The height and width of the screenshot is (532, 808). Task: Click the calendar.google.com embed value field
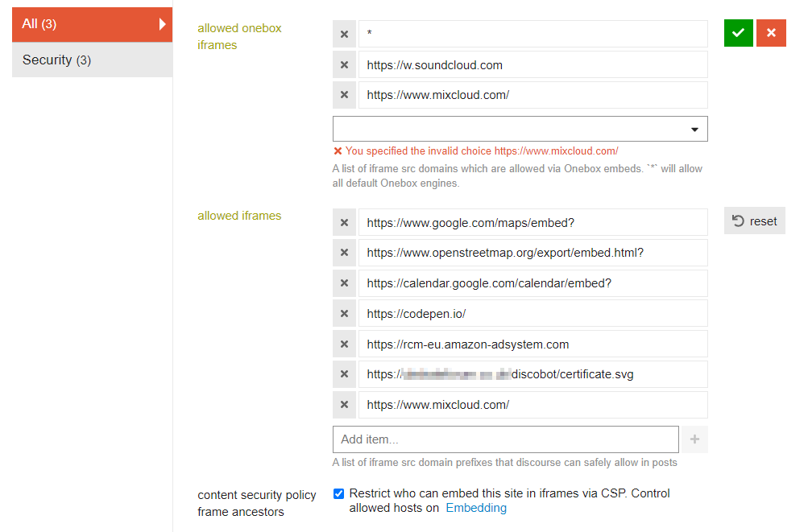(532, 283)
